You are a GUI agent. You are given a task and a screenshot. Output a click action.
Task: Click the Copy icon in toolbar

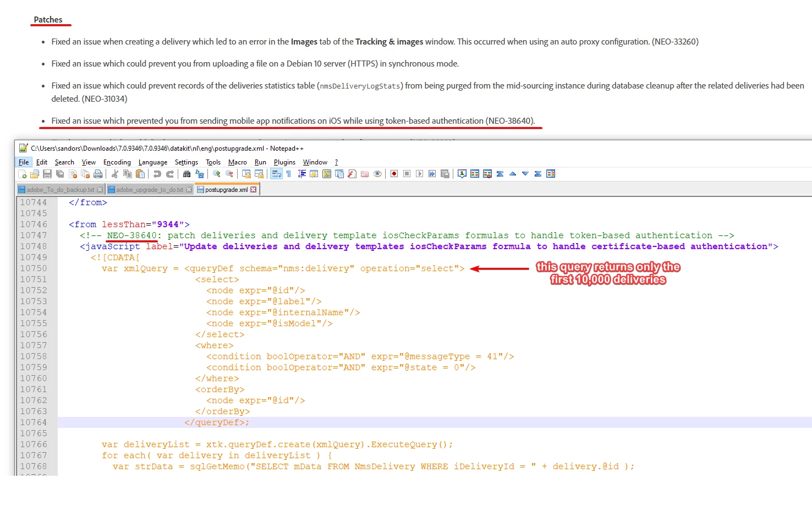point(128,174)
